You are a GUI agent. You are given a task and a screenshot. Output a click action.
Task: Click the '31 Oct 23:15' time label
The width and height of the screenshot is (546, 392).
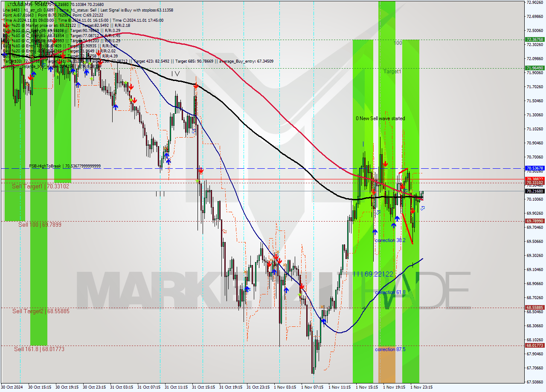point(258,387)
